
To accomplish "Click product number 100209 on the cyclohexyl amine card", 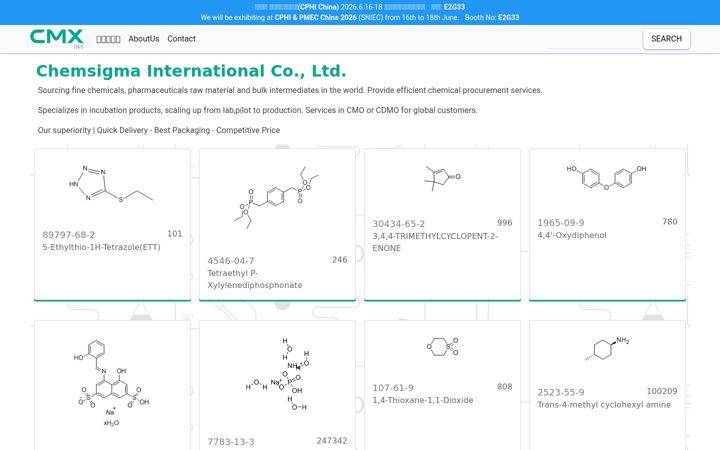I will (662, 391).
